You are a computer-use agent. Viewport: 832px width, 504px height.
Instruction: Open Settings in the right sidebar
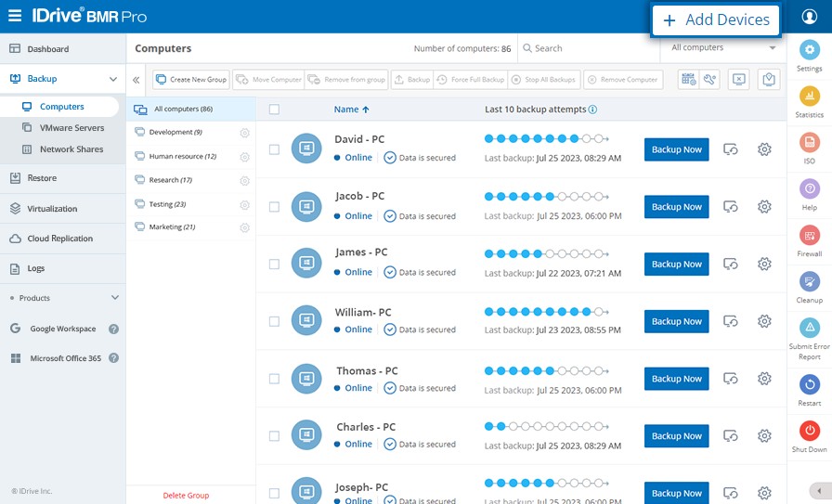(809, 50)
